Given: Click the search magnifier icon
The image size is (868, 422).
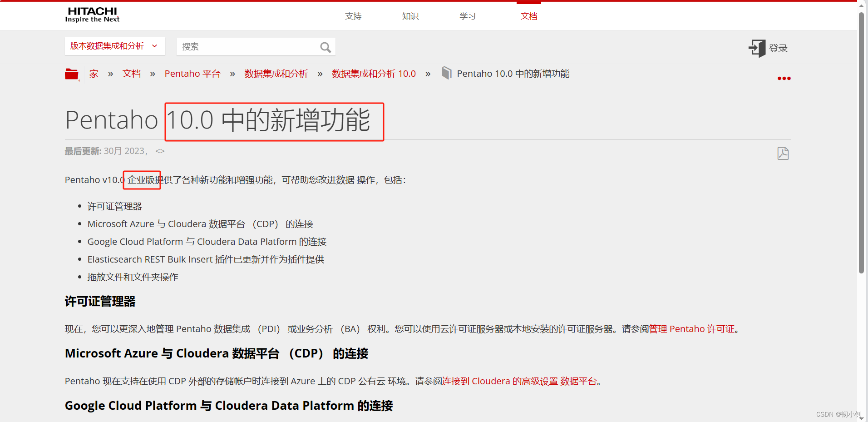Looking at the screenshot, I should click(x=325, y=47).
